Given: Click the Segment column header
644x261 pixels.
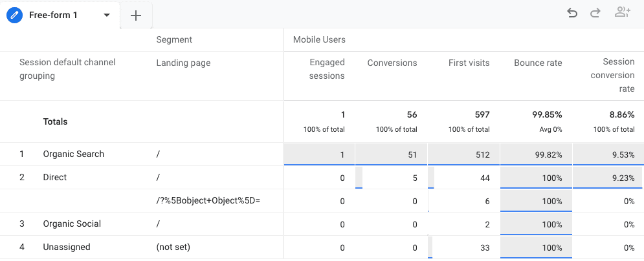Looking at the screenshot, I should (x=174, y=40).
